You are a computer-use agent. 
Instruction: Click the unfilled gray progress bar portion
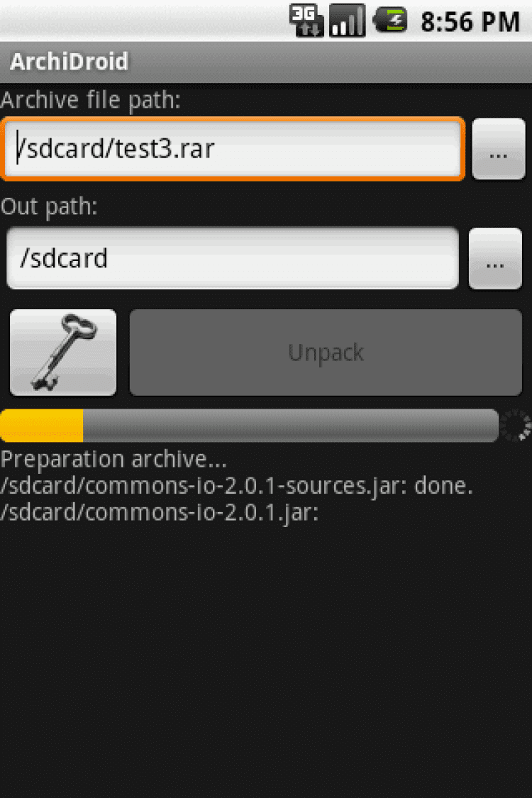tap(291, 425)
